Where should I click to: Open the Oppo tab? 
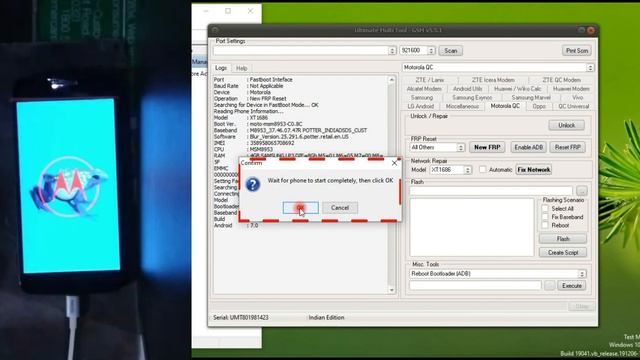point(539,106)
